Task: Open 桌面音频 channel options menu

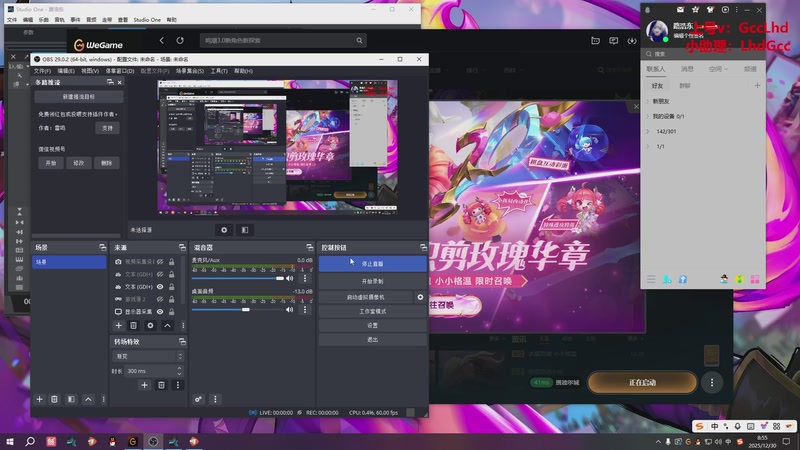Action: (x=305, y=309)
